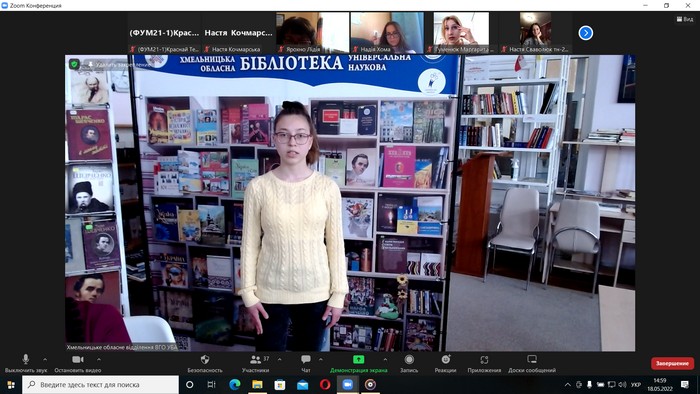
Task: Open the Security (Безопасность) shield icon
Action: [x=205, y=363]
